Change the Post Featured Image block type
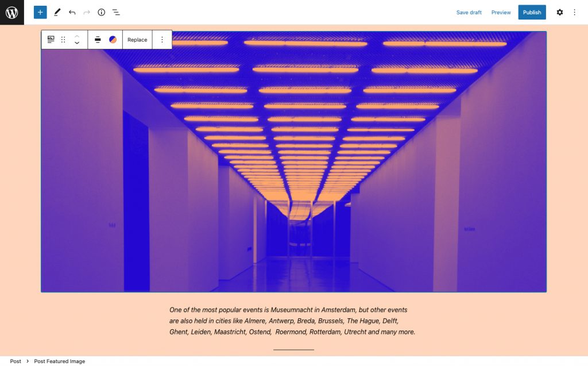Image resolution: width=588 pixels, height=366 pixels. [51, 40]
